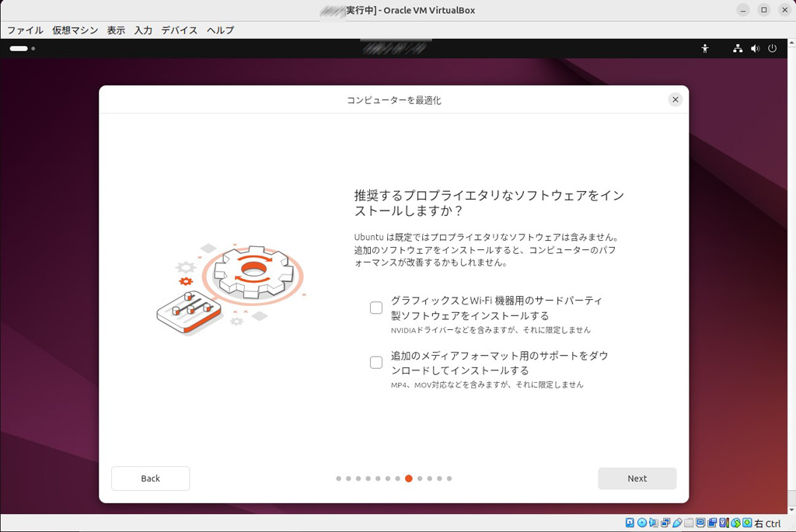Click the コンピューターを最適化 dialog title
The image size is (796, 532).
394,100
